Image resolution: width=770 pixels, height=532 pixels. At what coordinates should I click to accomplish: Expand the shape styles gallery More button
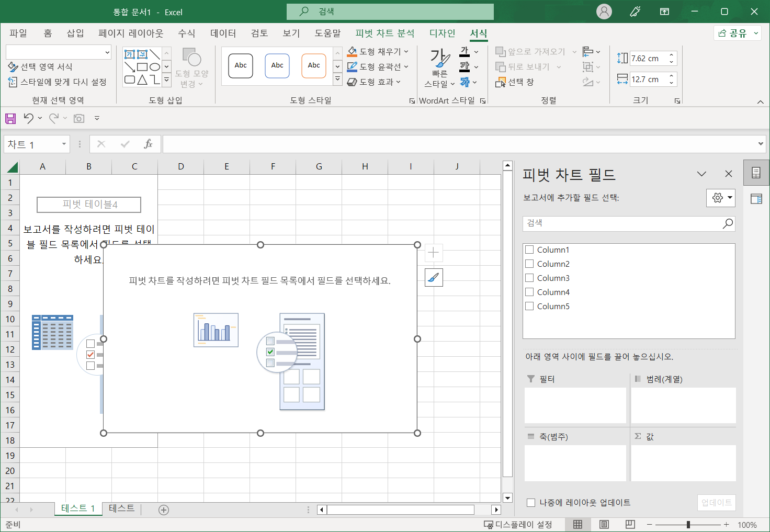click(338, 80)
